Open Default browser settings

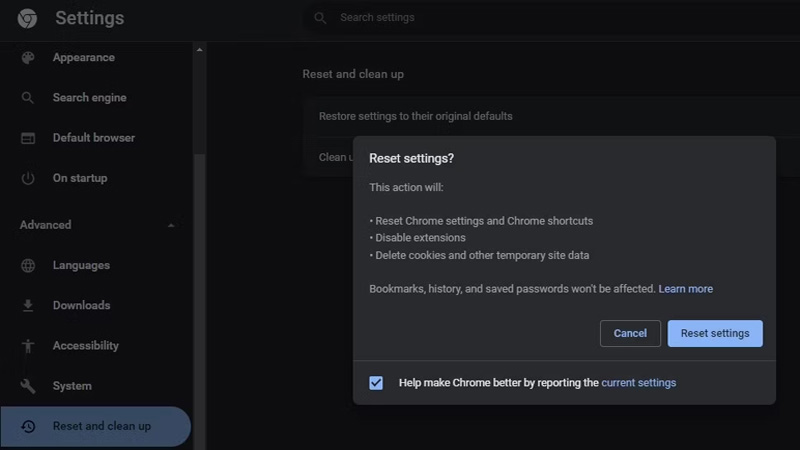click(94, 138)
